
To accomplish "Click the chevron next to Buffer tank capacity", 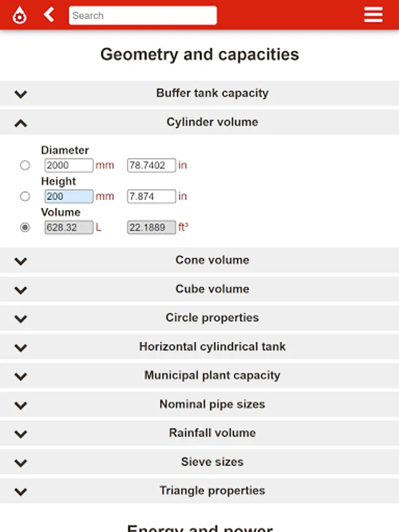I will point(21,94).
